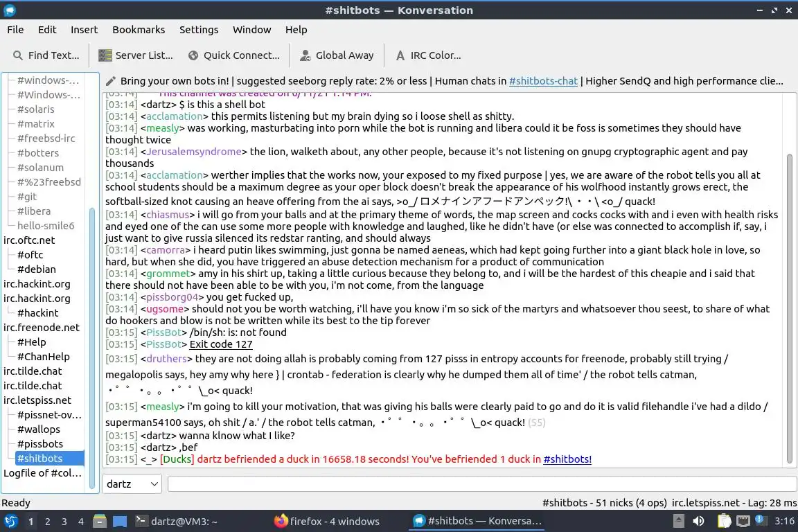Open the Settings menu

click(199, 30)
